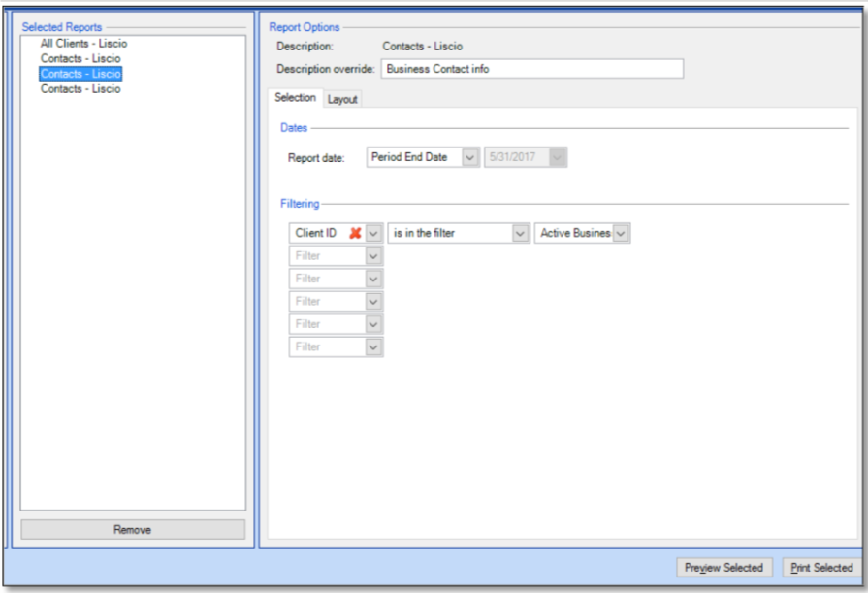
Task: Expand the 'is in the filter' condition dropdown
Action: (521, 234)
